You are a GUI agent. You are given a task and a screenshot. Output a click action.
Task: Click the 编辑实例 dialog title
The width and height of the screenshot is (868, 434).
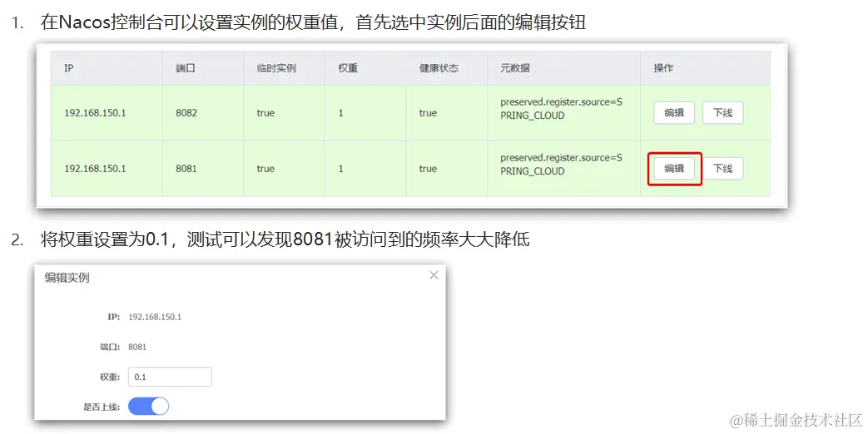pos(67,278)
